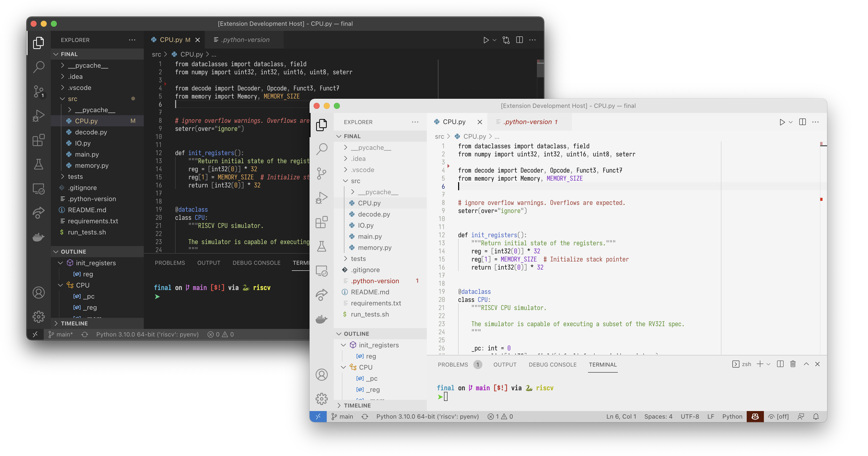Select decode.py in dark window explorer
The width and height of the screenshot is (868, 456).
click(91, 132)
